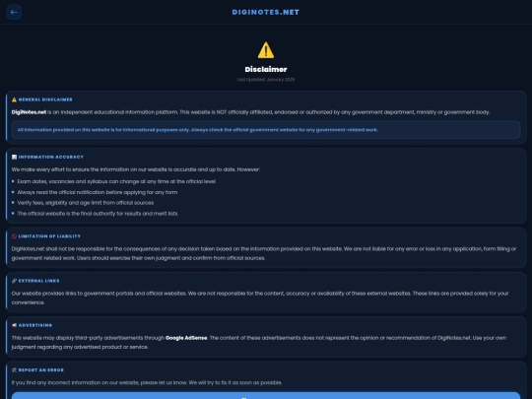Screen dimensions: 532x399
Task: Click tools icon beside Report an Error
Action: point(14,370)
